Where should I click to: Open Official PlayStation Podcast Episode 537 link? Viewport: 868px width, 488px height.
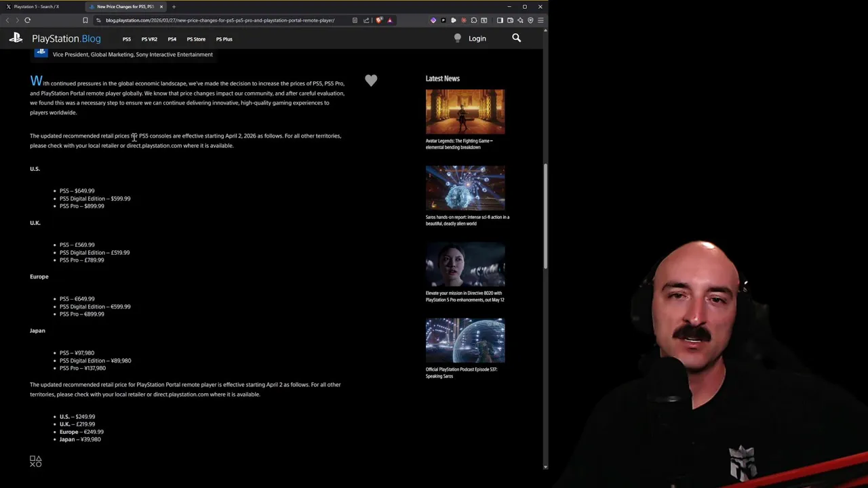(x=461, y=373)
